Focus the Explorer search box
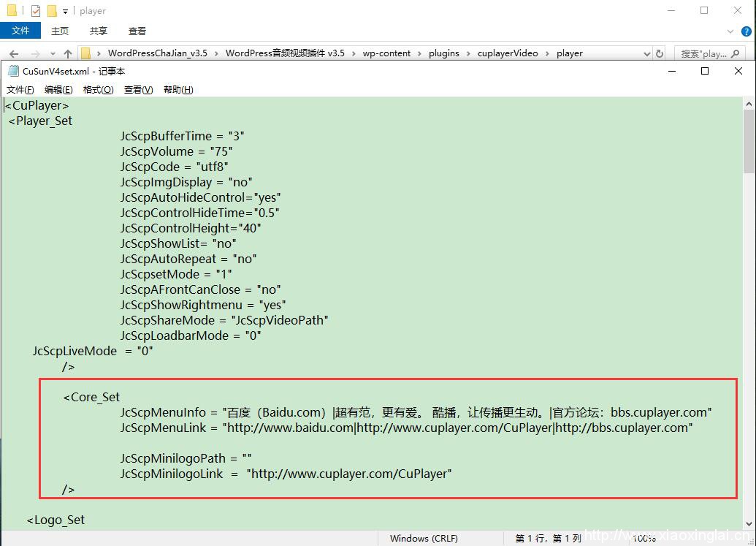Screen dimensions: 756x546 710,53
